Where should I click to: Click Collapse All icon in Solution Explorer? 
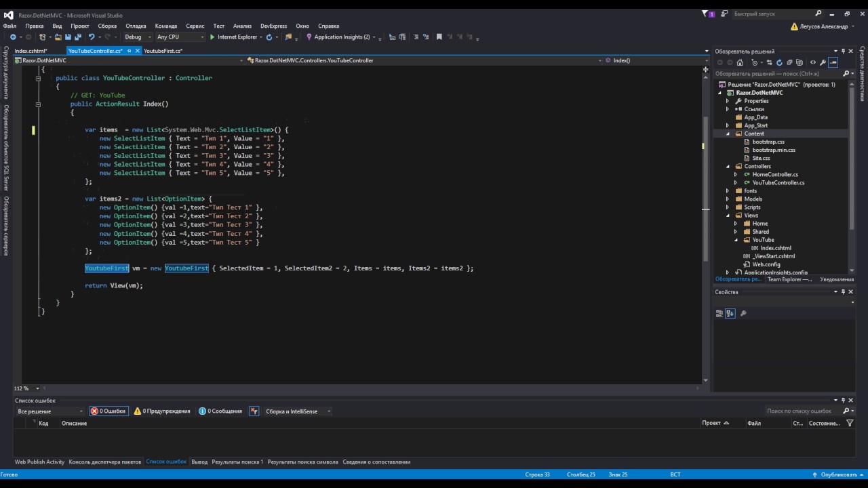789,62
